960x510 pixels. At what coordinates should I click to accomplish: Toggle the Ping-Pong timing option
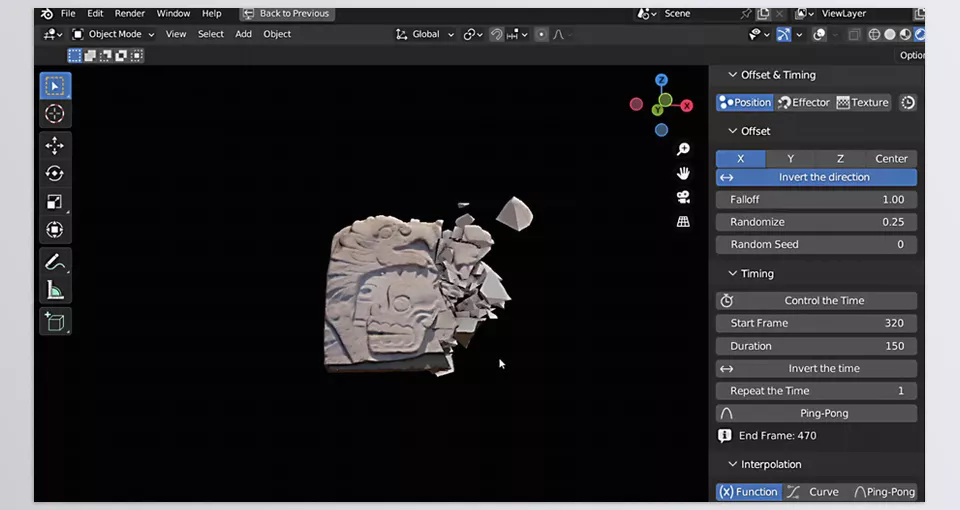(x=816, y=413)
